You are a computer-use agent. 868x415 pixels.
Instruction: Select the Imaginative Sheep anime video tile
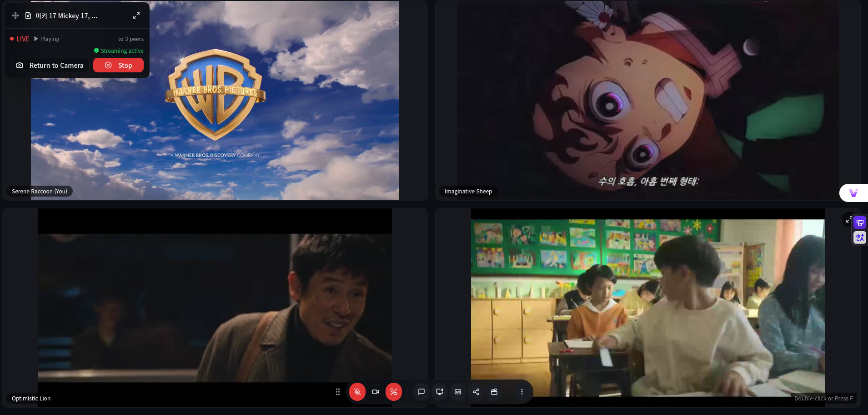648,100
